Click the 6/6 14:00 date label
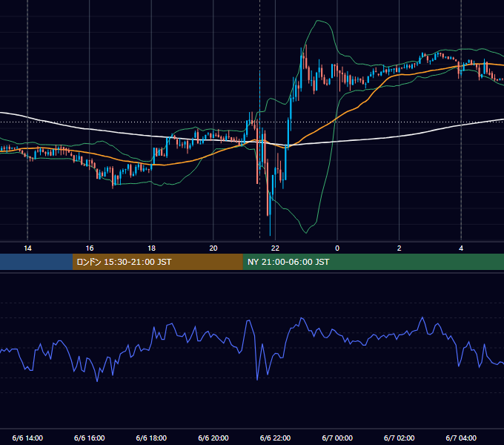Viewport: 504px width, 445px height. [27, 438]
